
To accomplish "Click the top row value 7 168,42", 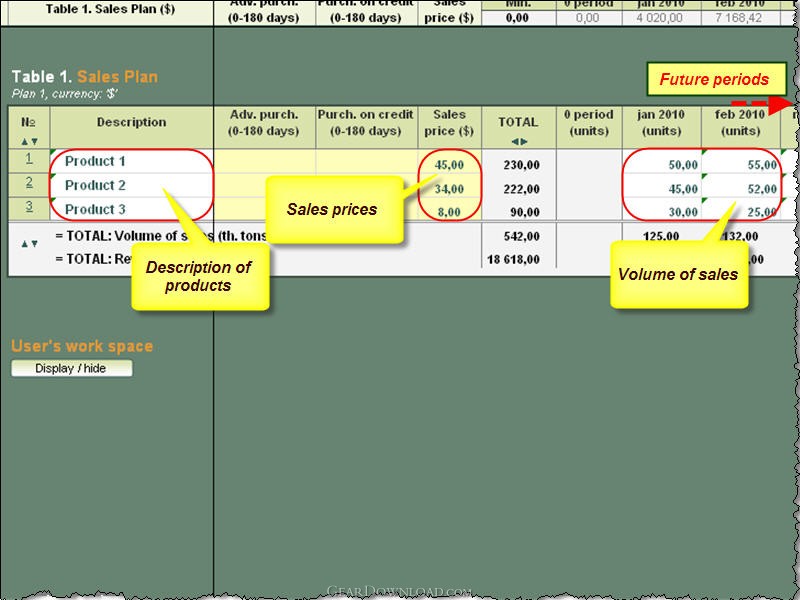I will tap(738, 18).
